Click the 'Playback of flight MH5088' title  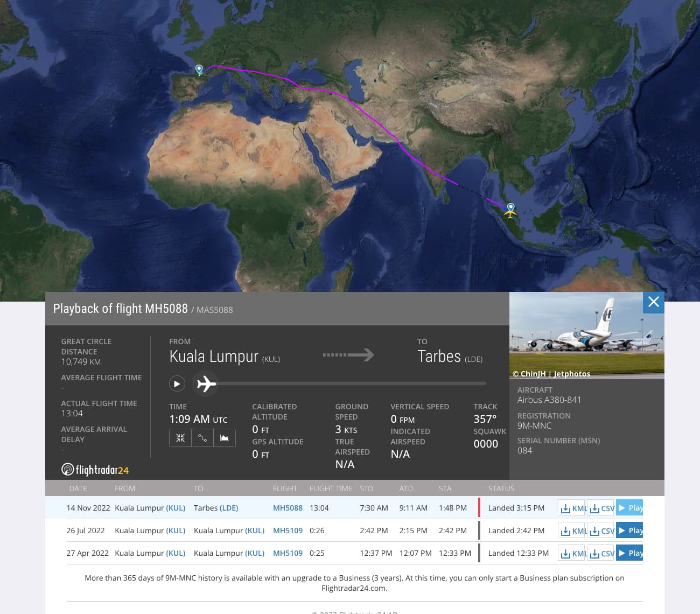click(x=120, y=309)
